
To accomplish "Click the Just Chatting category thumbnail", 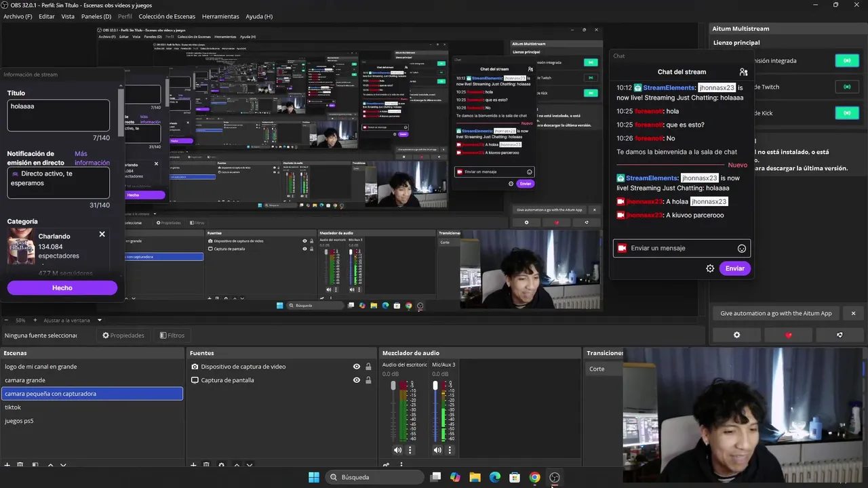I will pyautogui.click(x=21, y=247).
